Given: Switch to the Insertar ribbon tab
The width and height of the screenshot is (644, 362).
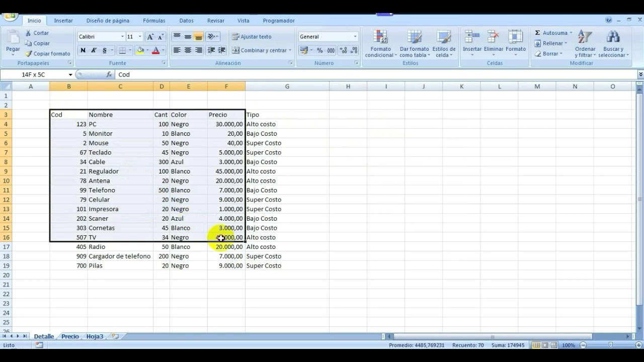Looking at the screenshot, I should click(x=63, y=21).
